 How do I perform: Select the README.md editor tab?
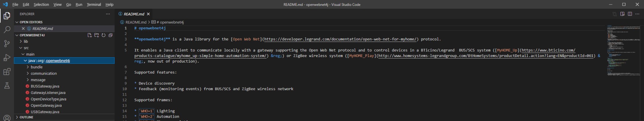[x=134, y=14]
